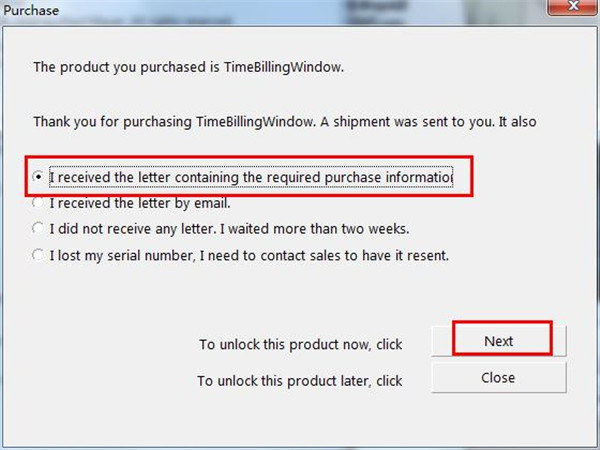This screenshot has height=450, width=600.
Task: Click the Next button
Action: pyautogui.click(x=498, y=341)
